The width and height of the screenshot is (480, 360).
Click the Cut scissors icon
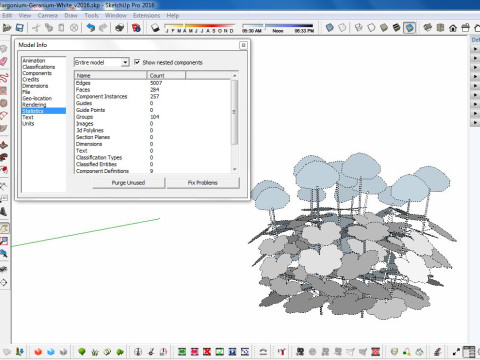point(36,28)
